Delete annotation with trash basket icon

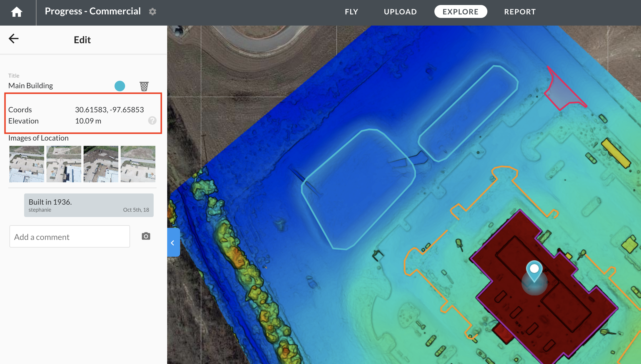(144, 86)
